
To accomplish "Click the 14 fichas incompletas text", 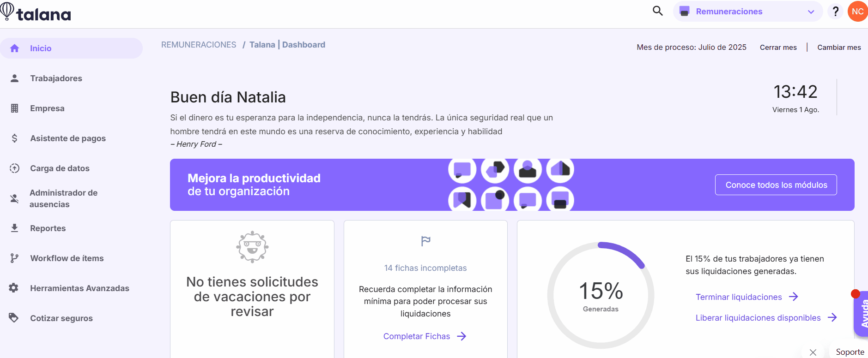I will coord(425,268).
